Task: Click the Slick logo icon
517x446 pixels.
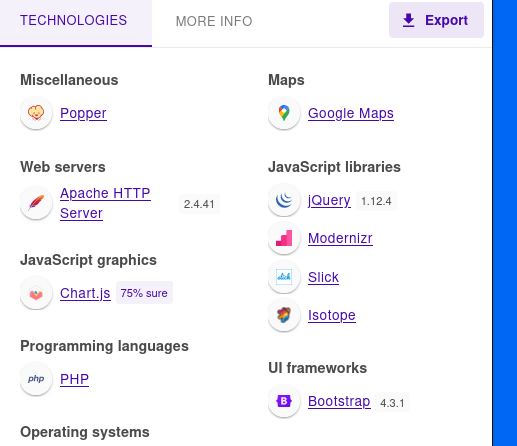Action: pos(284,277)
